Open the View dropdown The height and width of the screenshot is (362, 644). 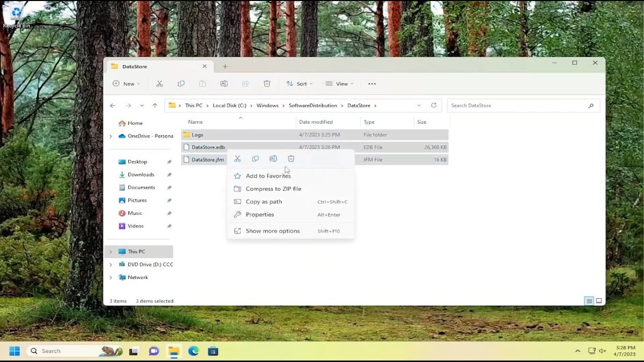(340, 84)
